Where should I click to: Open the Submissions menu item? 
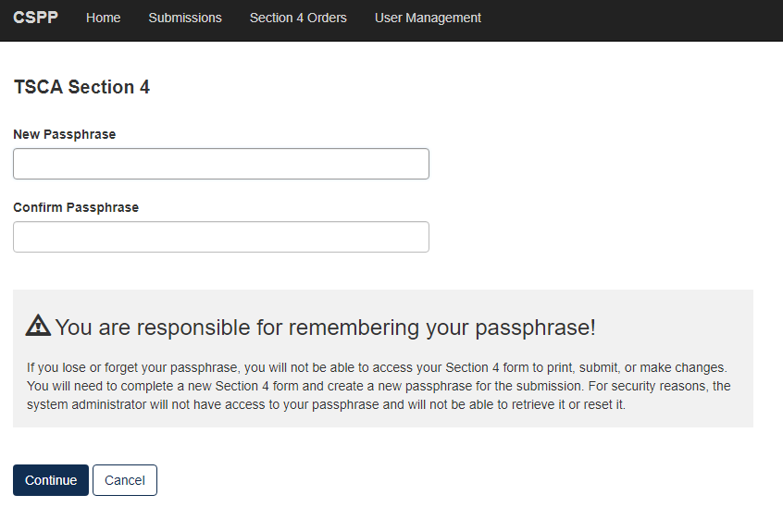(185, 18)
